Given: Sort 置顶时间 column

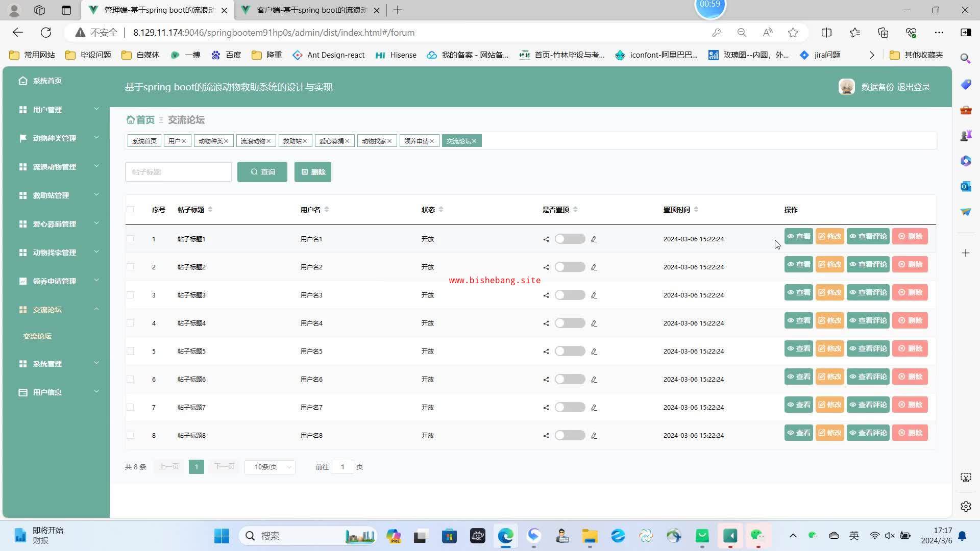Looking at the screenshot, I should click(x=696, y=210).
